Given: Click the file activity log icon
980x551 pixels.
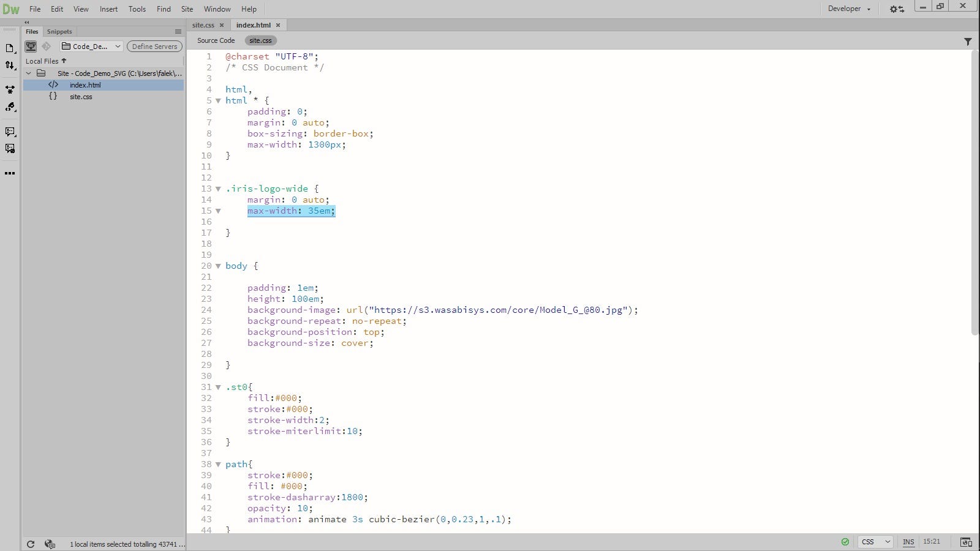Looking at the screenshot, I should pos(50,544).
